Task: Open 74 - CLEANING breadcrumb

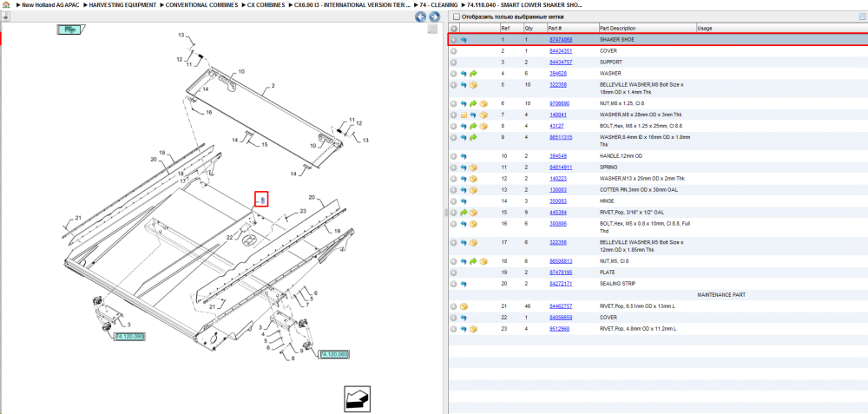Action: (437, 4)
